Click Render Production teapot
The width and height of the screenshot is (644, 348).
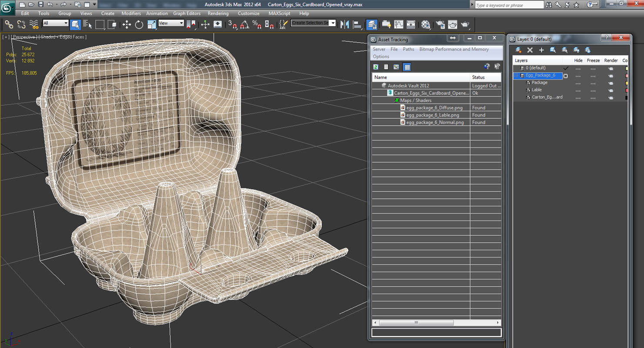pyautogui.click(x=465, y=24)
